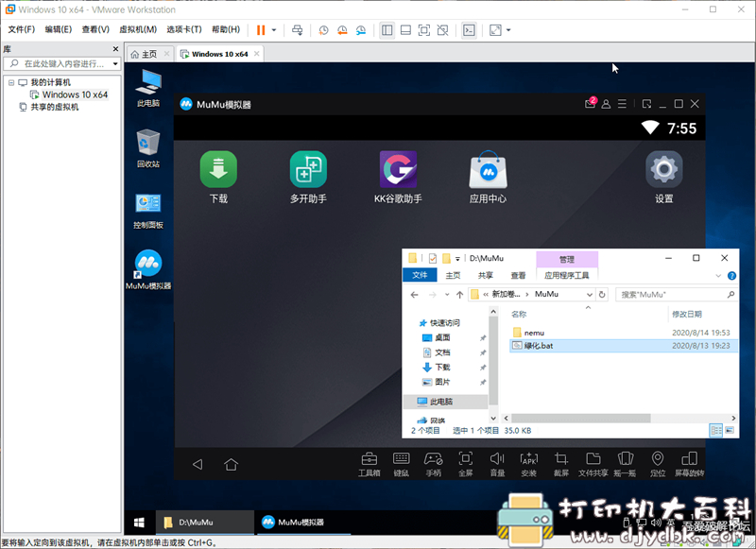Open the power options dropdown arrow
Image resolution: width=756 pixels, height=549 pixels.
(x=274, y=30)
